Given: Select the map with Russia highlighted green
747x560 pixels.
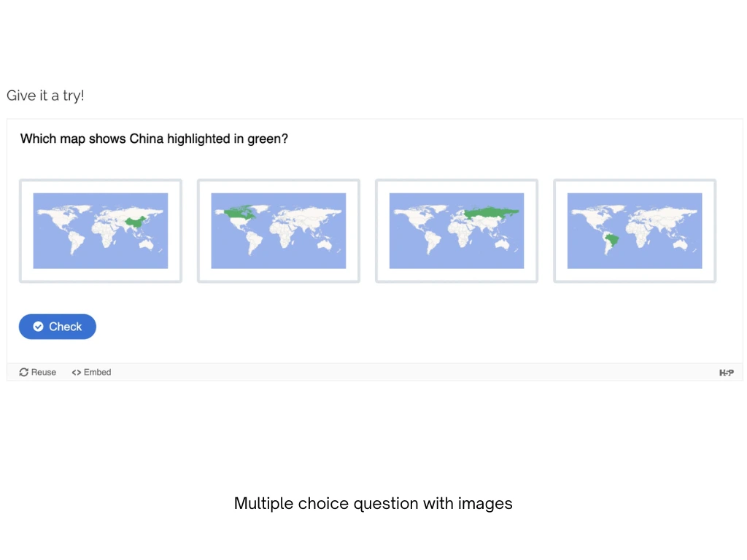Looking at the screenshot, I should (456, 230).
